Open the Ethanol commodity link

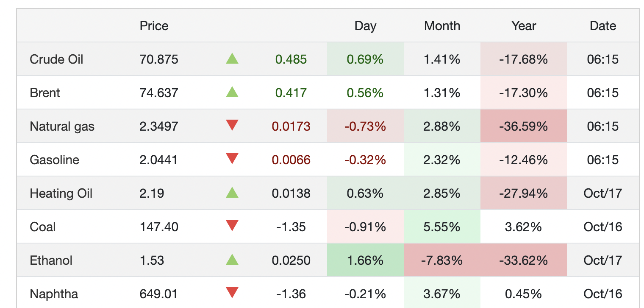point(51,260)
